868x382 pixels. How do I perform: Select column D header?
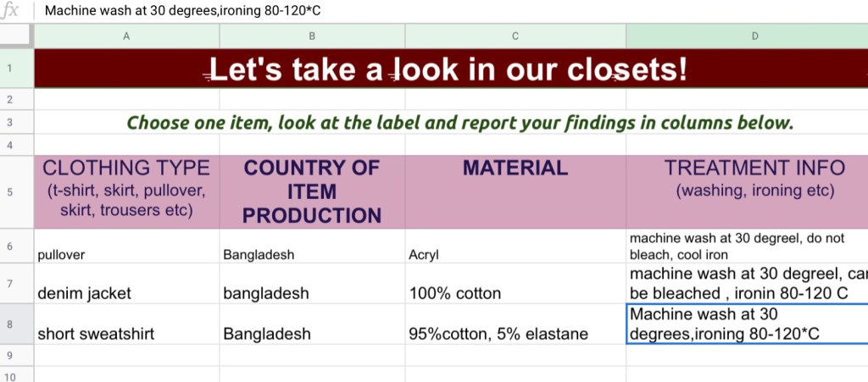(x=746, y=36)
